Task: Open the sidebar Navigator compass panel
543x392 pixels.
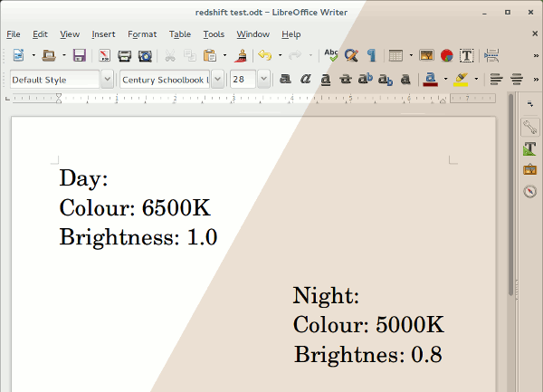Action: click(529, 191)
